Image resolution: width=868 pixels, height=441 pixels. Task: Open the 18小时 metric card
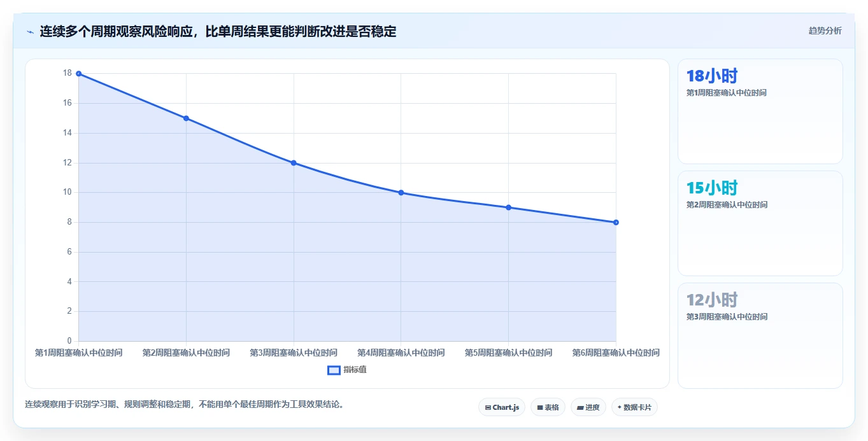(760, 111)
